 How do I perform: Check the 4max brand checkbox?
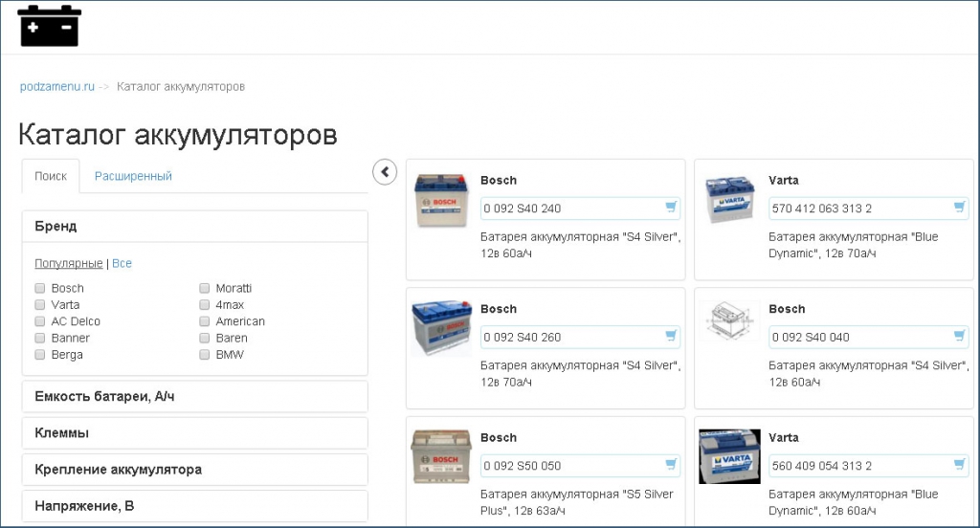(x=205, y=304)
